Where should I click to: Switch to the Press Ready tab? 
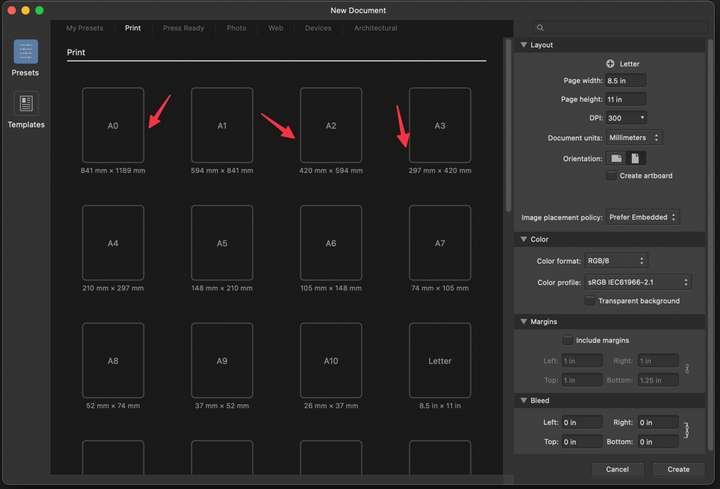pyautogui.click(x=183, y=28)
